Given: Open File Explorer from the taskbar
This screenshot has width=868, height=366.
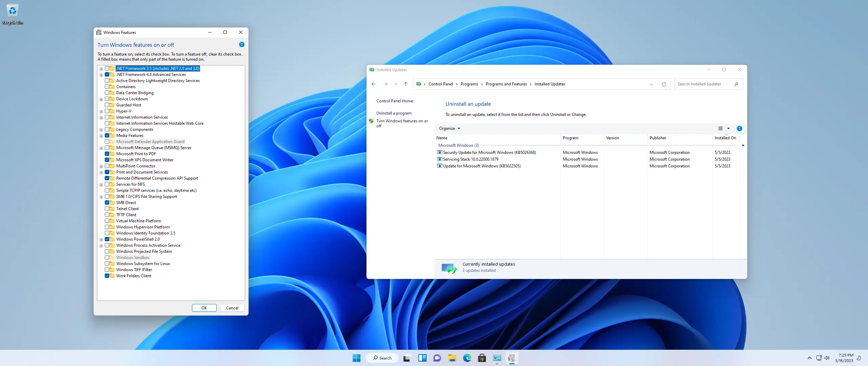Looking at the screenshot, I should click(452, 358).
